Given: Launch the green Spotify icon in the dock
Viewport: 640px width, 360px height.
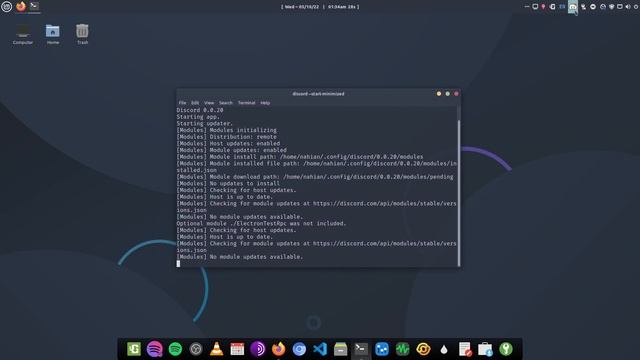Looking at the screenshot, I should click(x=175, y=349).
